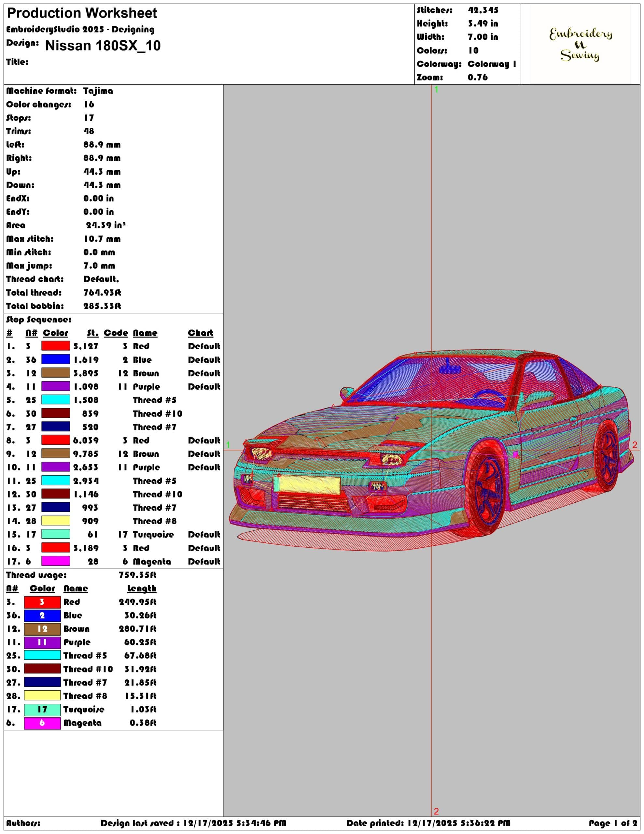Image resolution: width=644 pixels, height=834 pixels.
Task: Click the Max jump value '7.0 mm'
Action: point(99,266)
